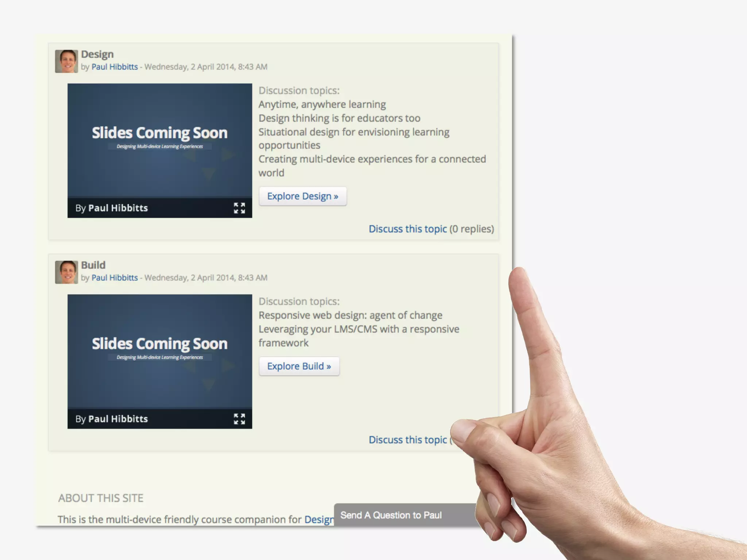Open Paul Hibbitts author link in Build post
This screenshot has width=747, height=560.
(115, 278)
